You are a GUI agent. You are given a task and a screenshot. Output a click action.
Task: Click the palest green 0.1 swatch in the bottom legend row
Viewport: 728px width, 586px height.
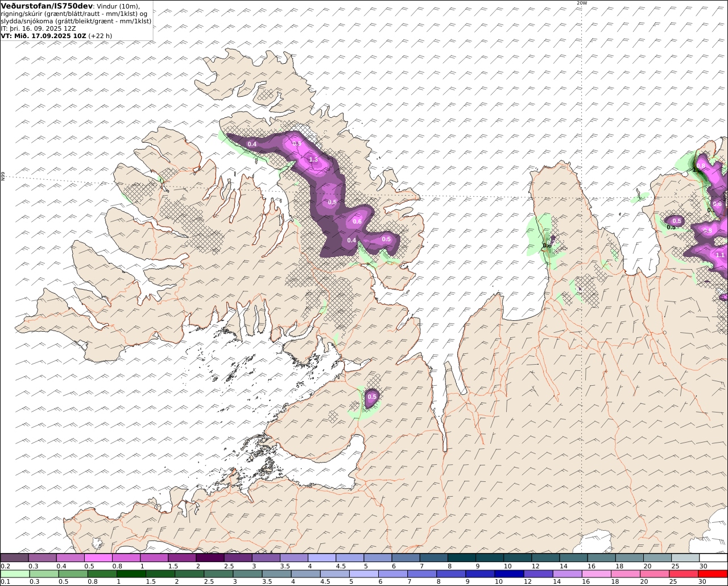tap(15, 574)
